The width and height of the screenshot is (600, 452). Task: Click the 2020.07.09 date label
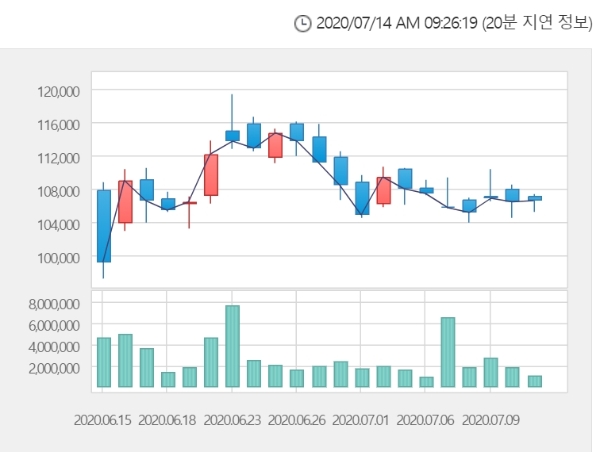tap(491, 420)
